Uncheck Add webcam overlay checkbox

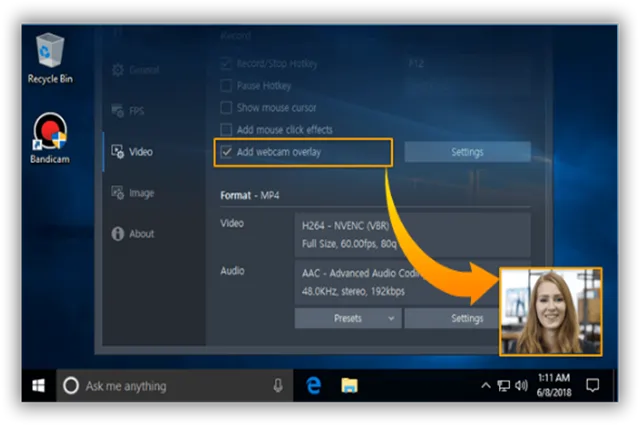point(226,152)
